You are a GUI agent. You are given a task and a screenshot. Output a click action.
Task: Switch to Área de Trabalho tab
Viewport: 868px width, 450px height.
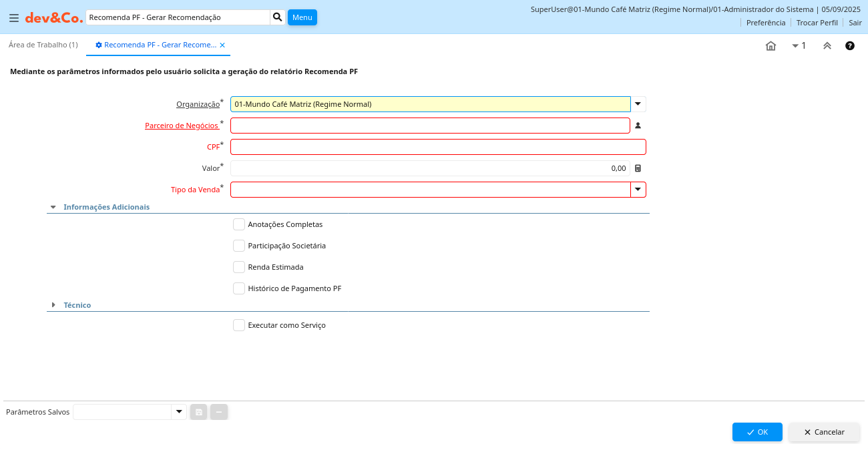pyautogui.click(x=43, y=45)
